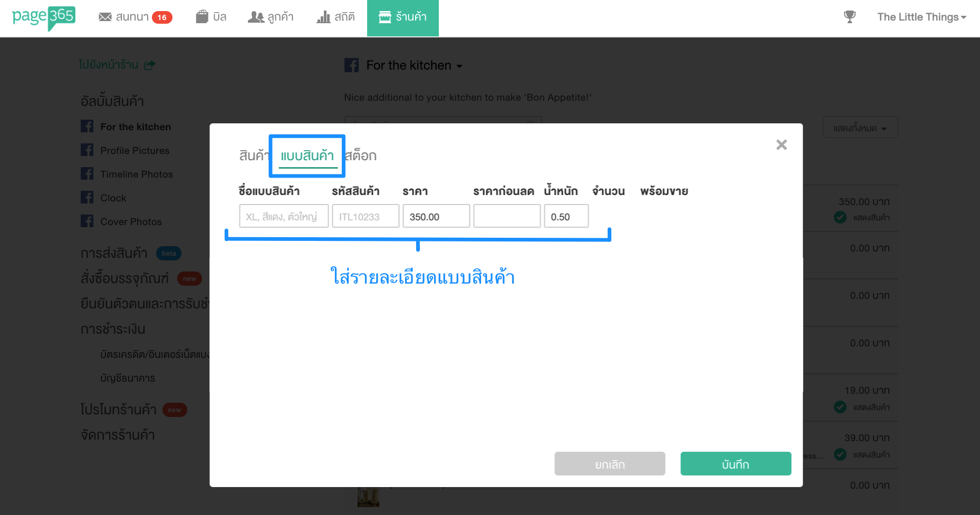Click the price field showing 350.00
The height and width of the screenshot is (515, 980).
click(436, 216)
